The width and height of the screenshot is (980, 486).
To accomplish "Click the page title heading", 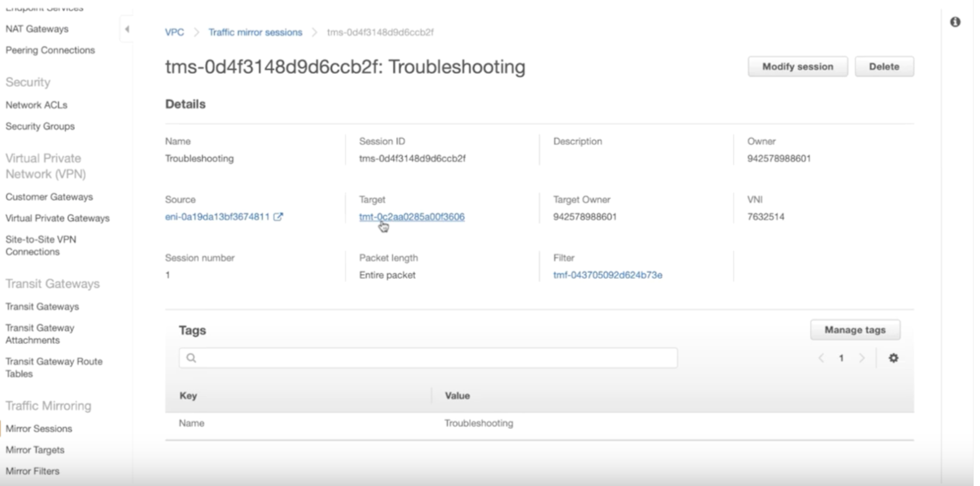I will pyautogui.click(x=345, y=67).
